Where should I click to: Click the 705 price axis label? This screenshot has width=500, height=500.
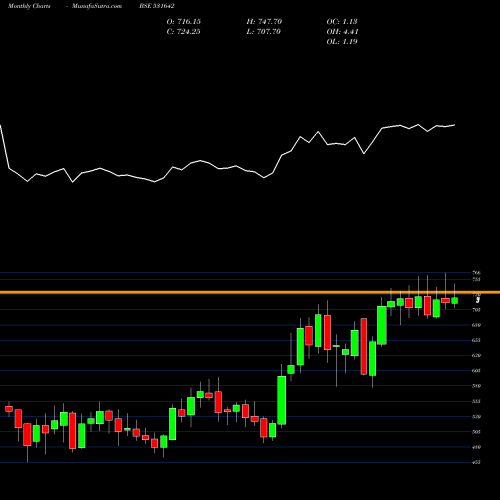(x=477, y=310)
